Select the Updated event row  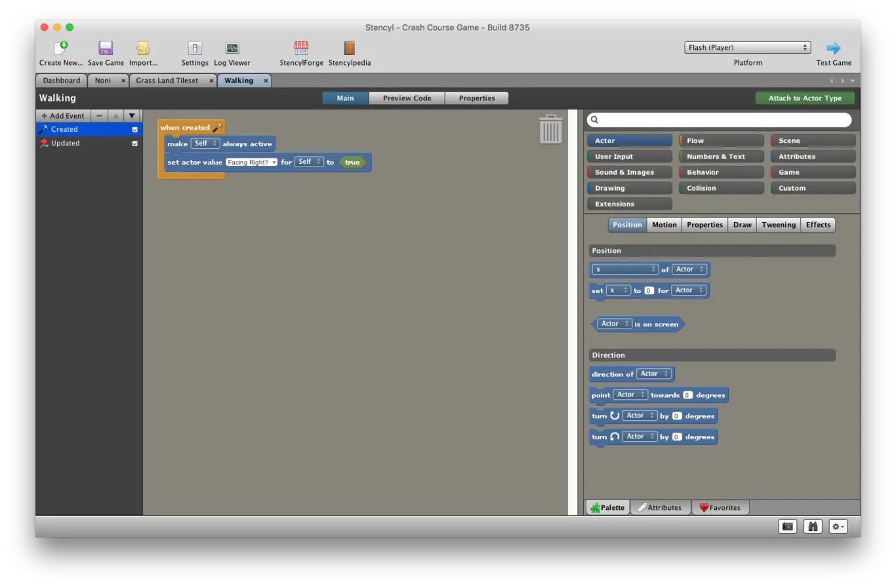[x=89, y=144]
